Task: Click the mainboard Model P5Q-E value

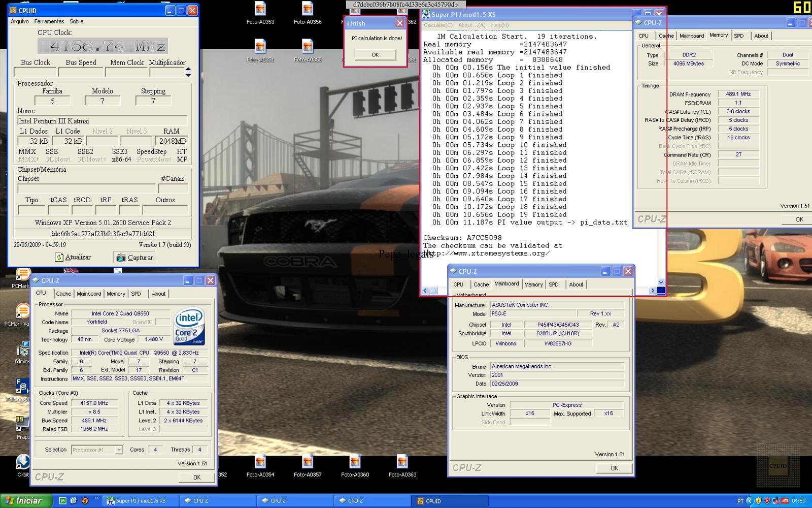Action: [x=533, y=313]
